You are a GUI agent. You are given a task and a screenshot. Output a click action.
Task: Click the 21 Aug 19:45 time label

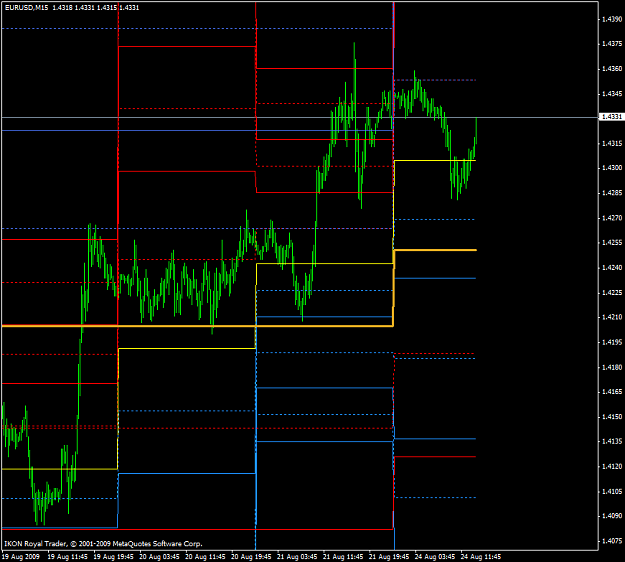click(x=389, y=556)
